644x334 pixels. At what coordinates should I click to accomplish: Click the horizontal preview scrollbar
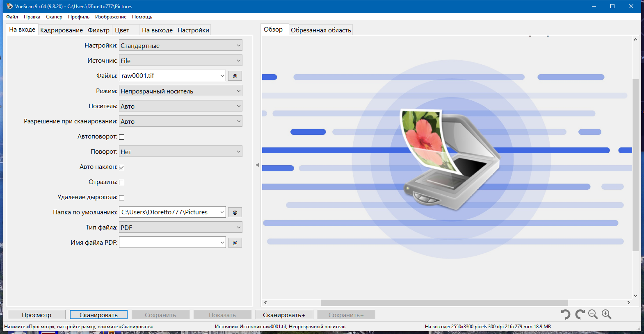(444, 302)
